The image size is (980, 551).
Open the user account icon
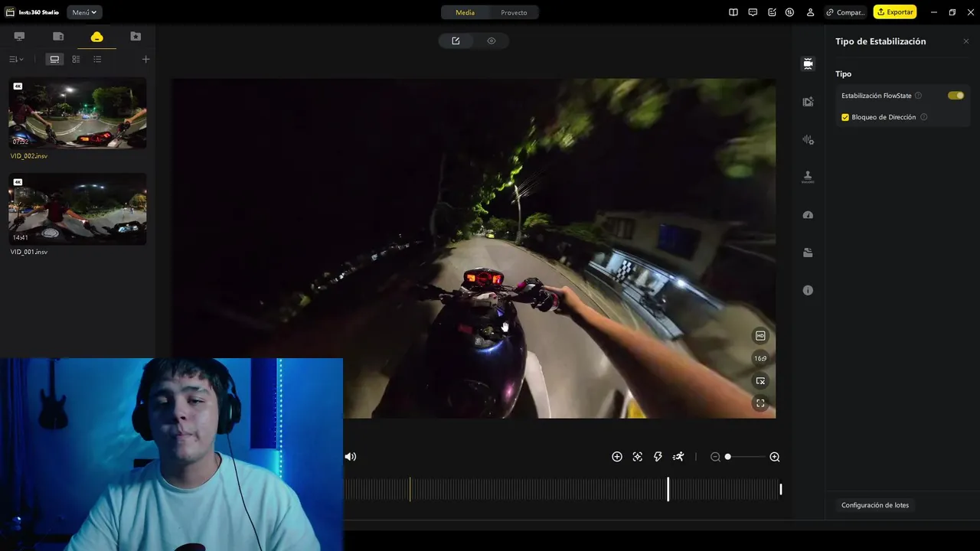pyautogui.click(x=810, y=12)
